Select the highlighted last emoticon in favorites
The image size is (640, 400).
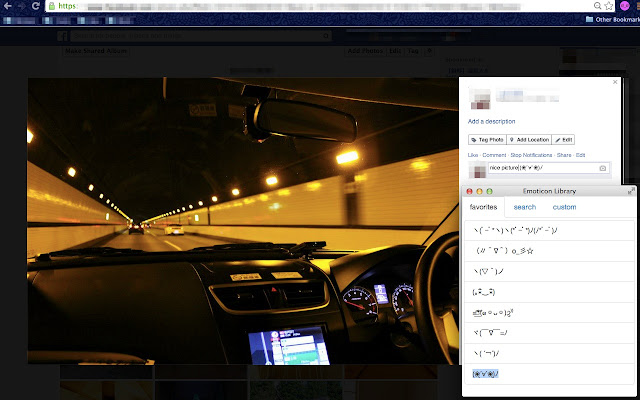[549, 374]
